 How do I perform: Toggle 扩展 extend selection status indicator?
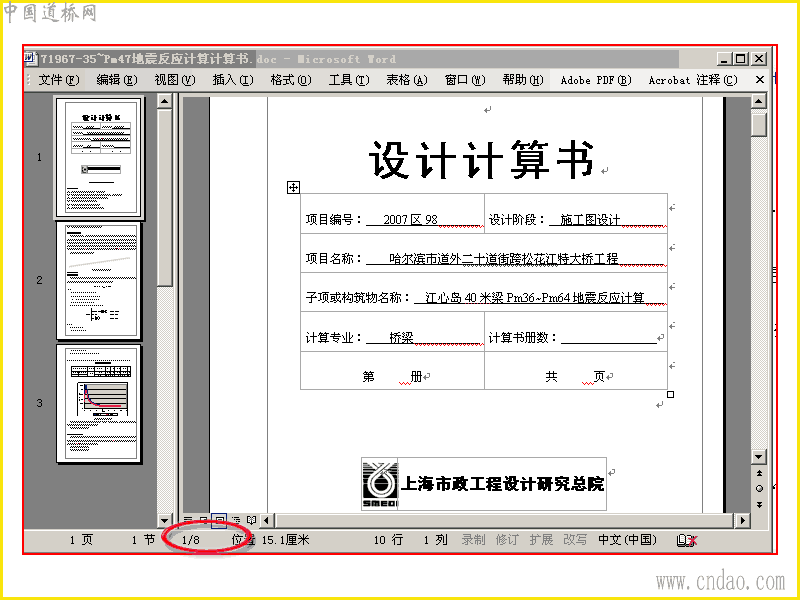pyautogui.click(x=541, y=540)
